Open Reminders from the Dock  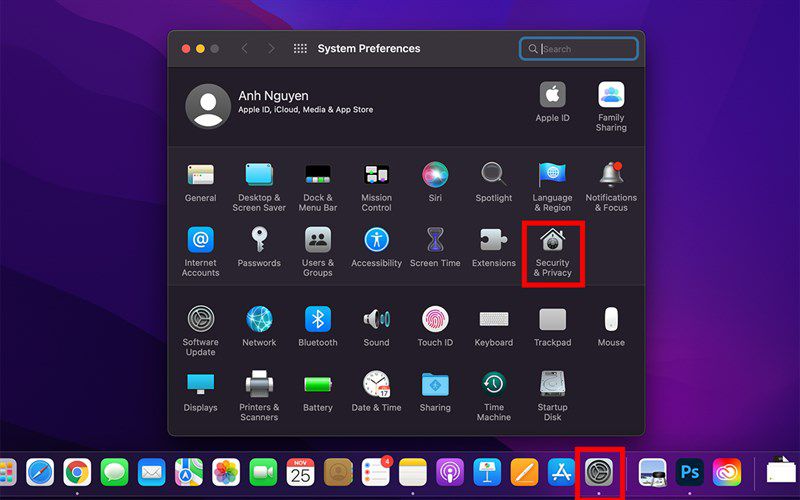point(376,472)
